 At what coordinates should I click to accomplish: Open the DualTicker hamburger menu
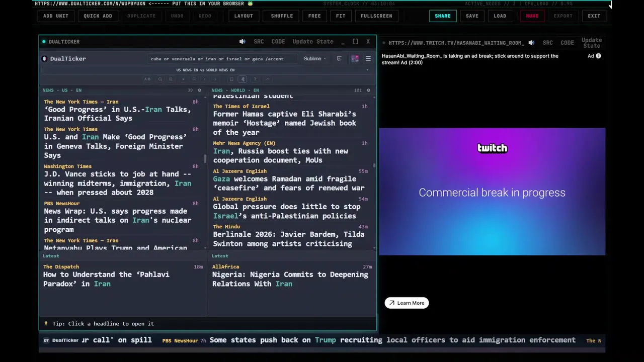pyautogui.click(x=368, y=59)
